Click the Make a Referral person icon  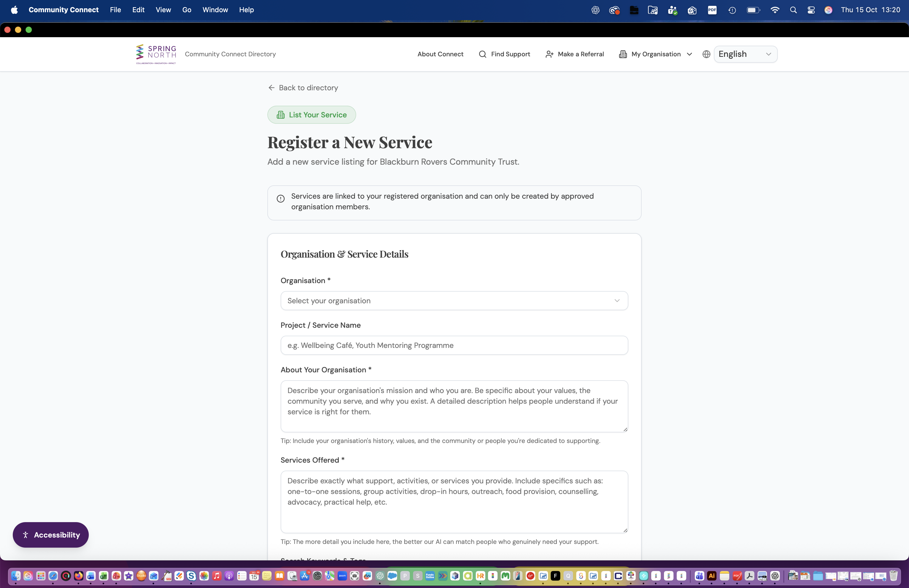(549, 54)
